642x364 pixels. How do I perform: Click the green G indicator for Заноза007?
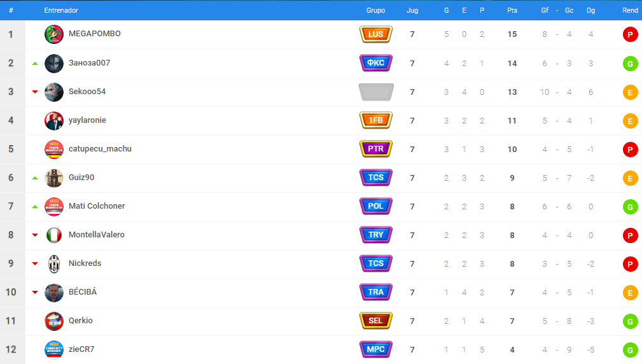pyautogui.click(x=630, y=64)
